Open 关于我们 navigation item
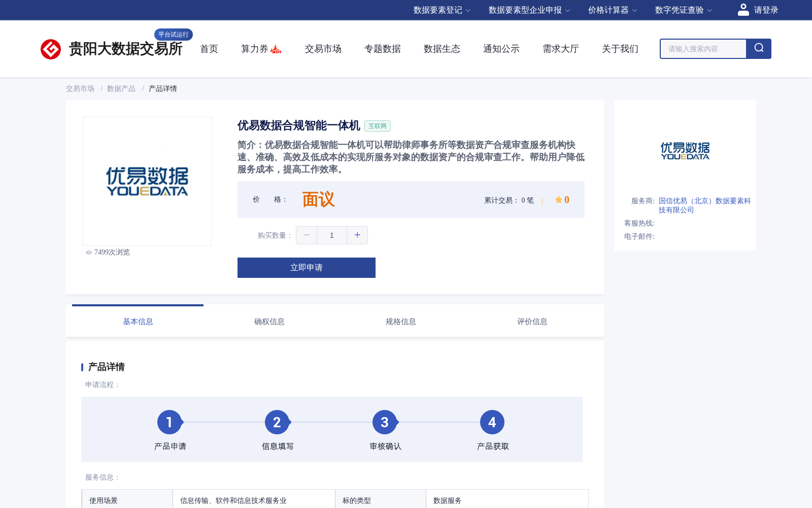This screenshot has width=812, height=508. (x=620, y=49)
